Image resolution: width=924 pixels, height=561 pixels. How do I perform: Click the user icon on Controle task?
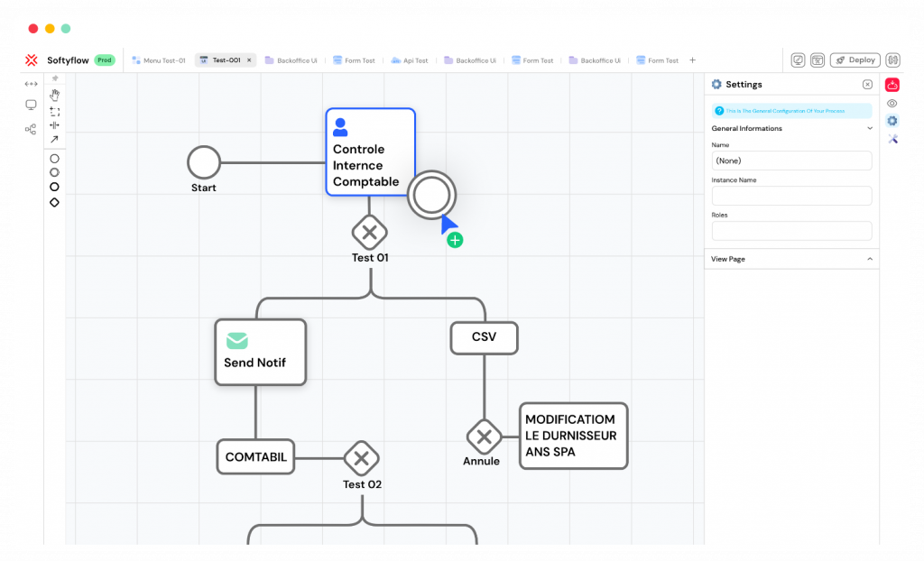coord(340,127)
